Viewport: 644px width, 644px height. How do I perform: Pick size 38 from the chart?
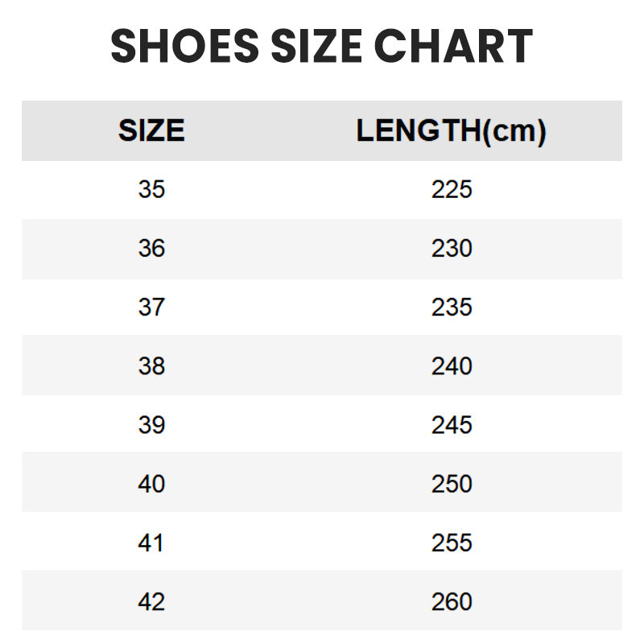coord(151,366)
